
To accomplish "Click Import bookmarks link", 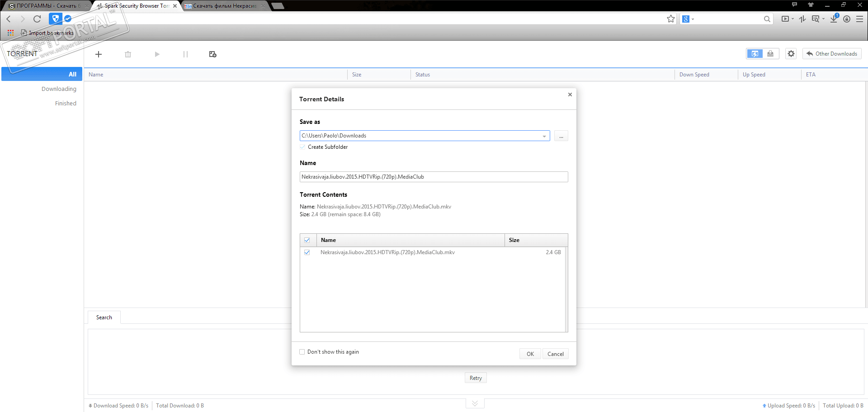I will [x=47, y=33].
